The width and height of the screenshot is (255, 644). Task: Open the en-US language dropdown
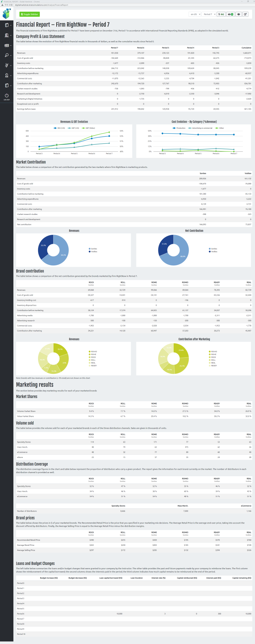tap(195, 14)
